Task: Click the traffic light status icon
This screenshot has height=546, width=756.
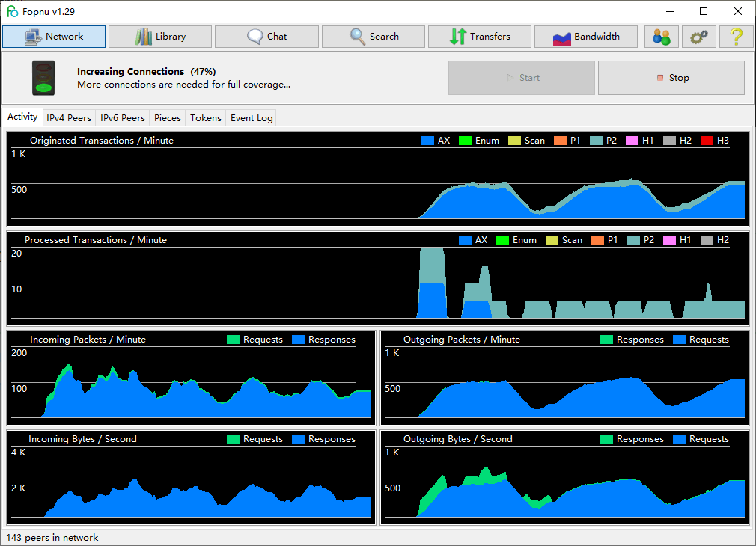Action: point(43,78)
